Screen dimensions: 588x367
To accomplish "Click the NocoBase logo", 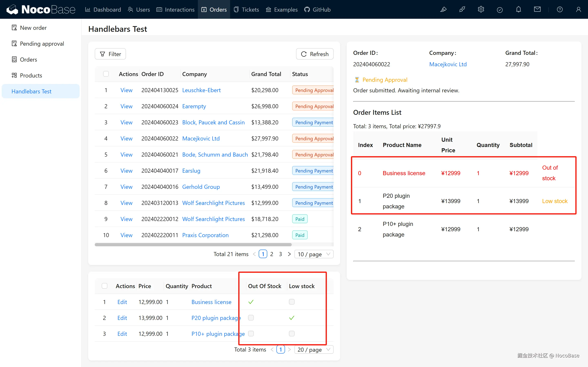I will 41,9.
